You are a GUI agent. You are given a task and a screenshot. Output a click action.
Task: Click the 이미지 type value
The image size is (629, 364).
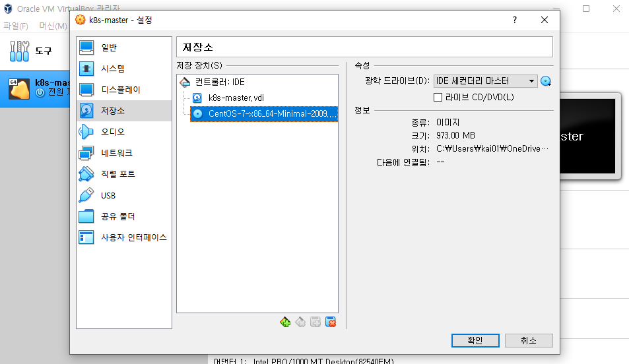coord(447,122)
